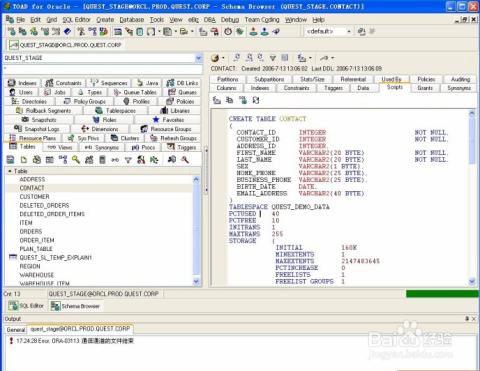Select the QUEST_STAGE@ORCL.PROD.QUEST.CORP connection tab

66,45
